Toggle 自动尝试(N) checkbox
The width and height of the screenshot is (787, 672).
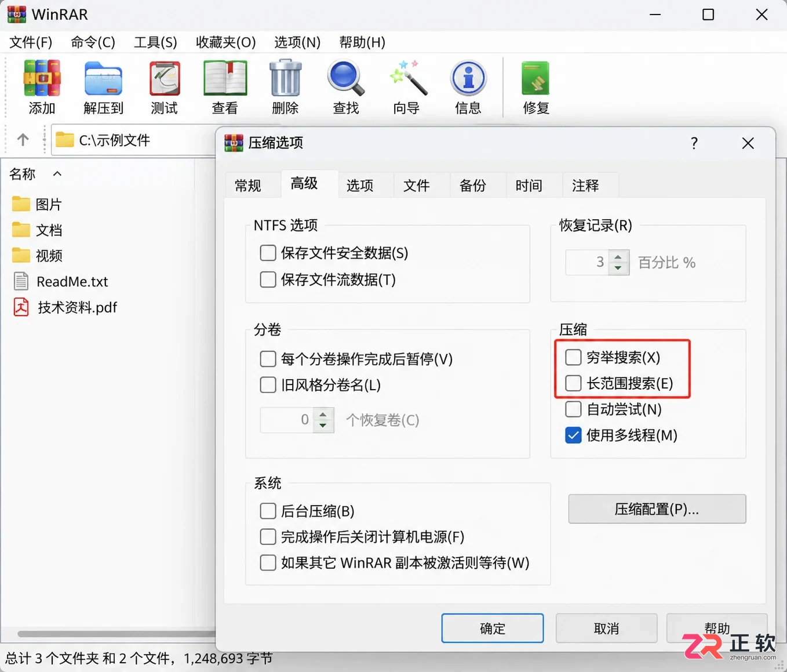[x=573, y=409]
